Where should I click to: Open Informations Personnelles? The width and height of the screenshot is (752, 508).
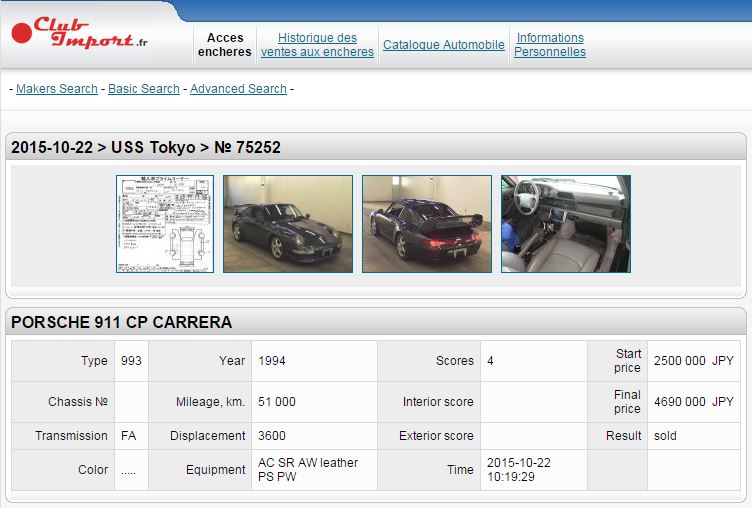click(x=550, y=45)
